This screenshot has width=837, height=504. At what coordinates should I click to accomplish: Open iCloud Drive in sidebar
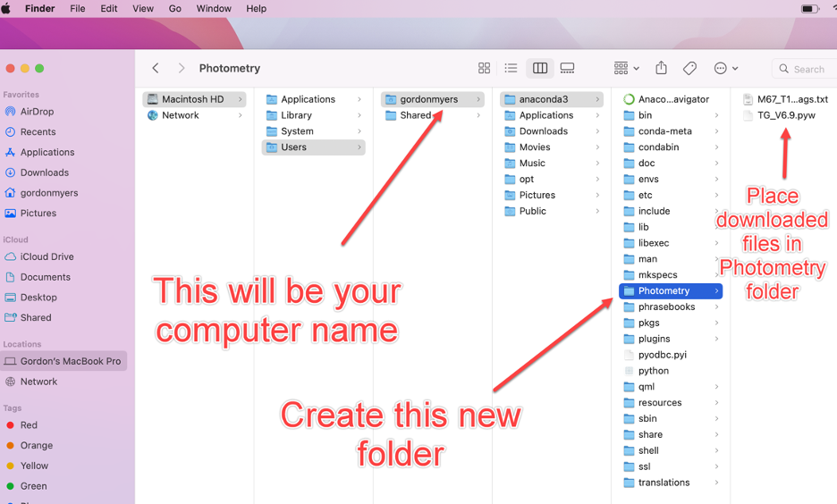tap(46, 256)
